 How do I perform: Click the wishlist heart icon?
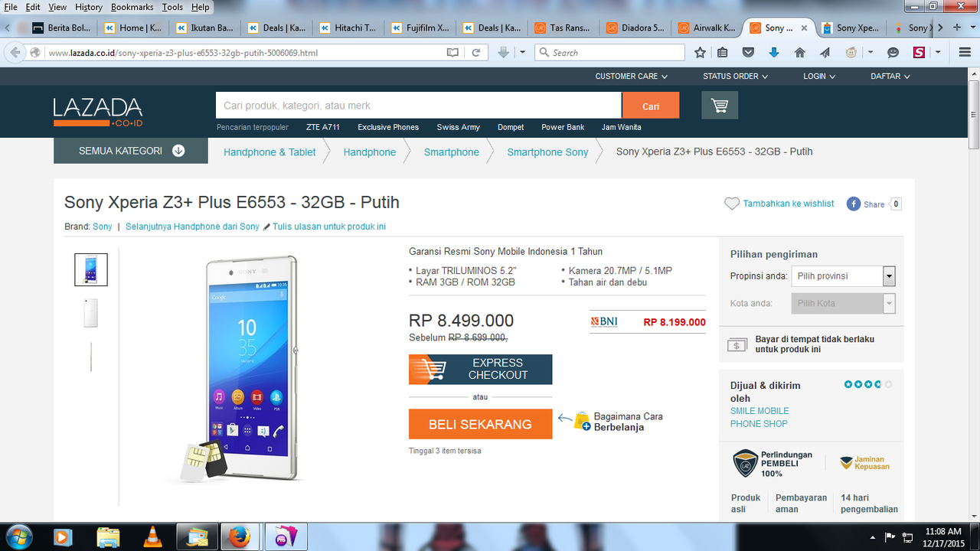(732, 204)
